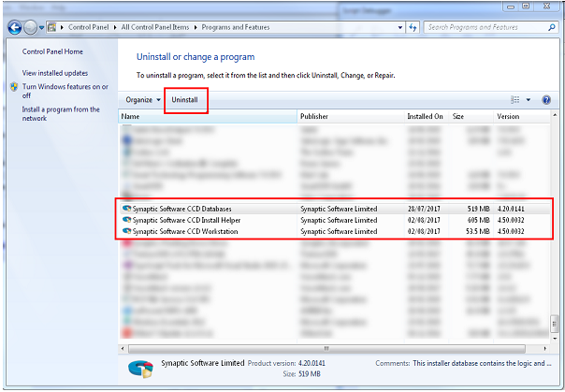This screenshot has width=565, height=392.
Task: Select Control Panel breadcrumb
Action: [88, 27]
